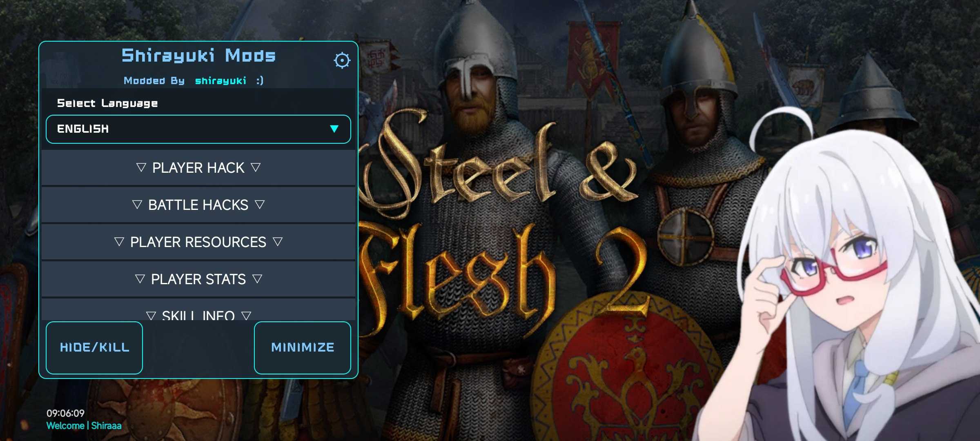Click the Welcome | Shiraaa text

[84, 426]
